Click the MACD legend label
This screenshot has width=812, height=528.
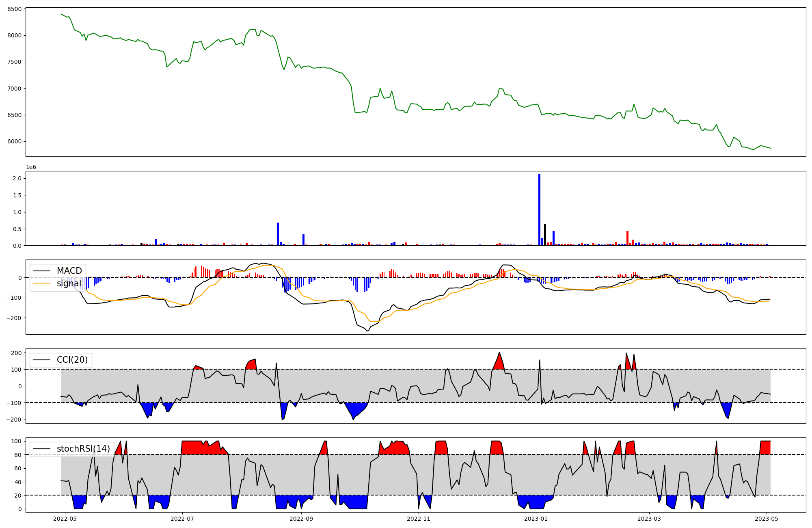tap(69, 271)
